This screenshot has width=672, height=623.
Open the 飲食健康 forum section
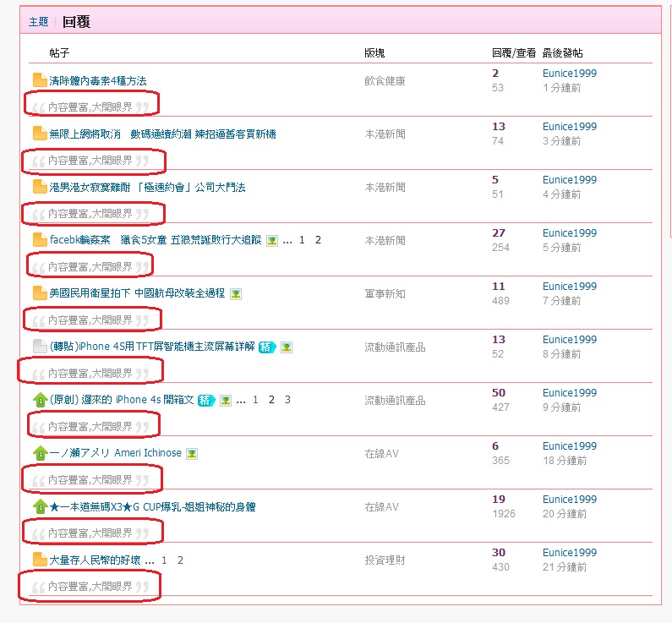[x=385, y=80]
